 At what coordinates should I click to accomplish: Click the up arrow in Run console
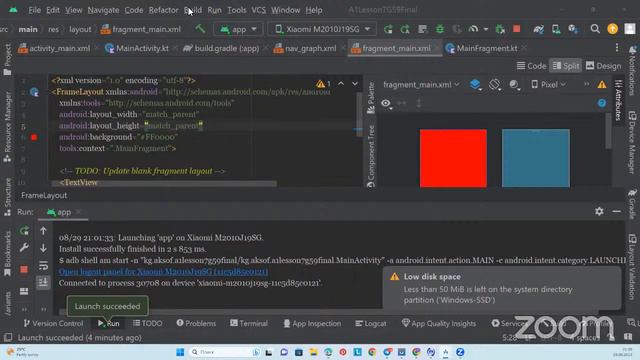(43, 231)
